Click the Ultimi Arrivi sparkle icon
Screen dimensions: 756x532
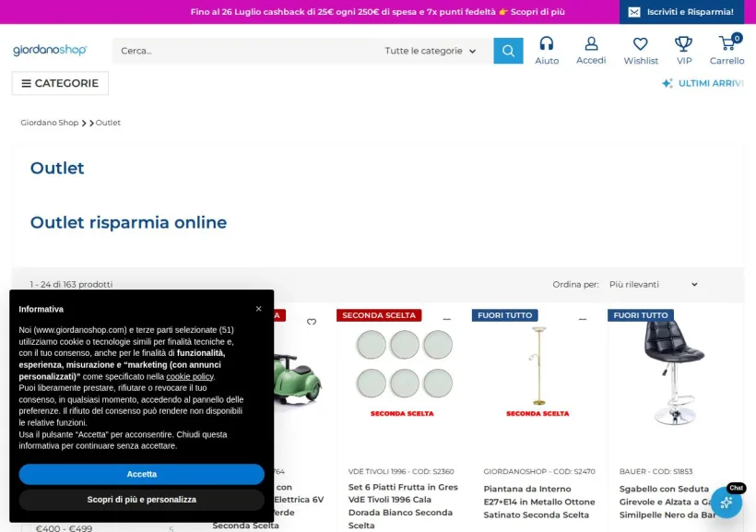[667, 83]
